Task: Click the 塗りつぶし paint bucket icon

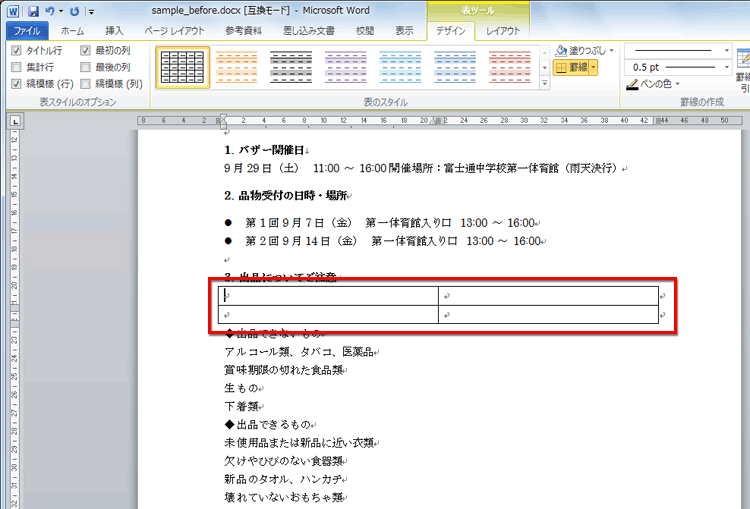Action: click(562, 50)
